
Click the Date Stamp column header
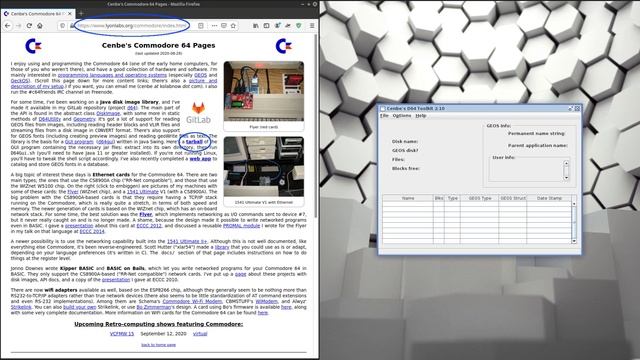pyautogui.click(x=549, y=198)
